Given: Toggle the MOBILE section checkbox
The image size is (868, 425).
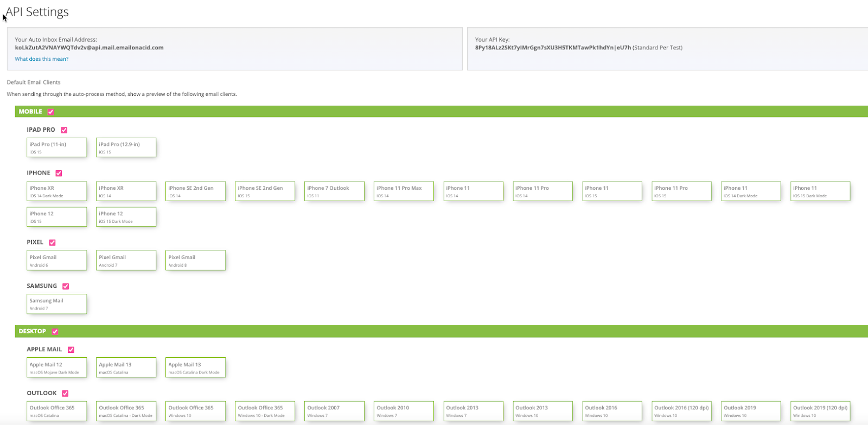Looking at the screenshot, I should click(x=50, y=112).
